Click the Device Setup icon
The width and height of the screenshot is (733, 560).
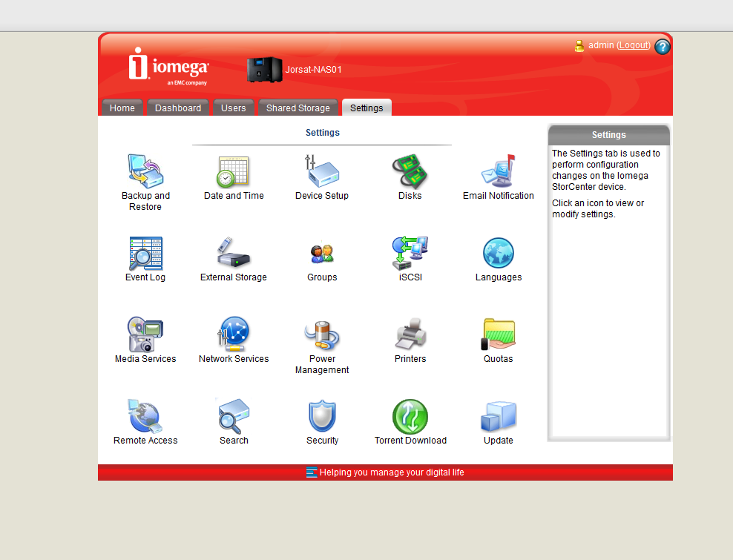pyautogui.click(x=322, y=172)
